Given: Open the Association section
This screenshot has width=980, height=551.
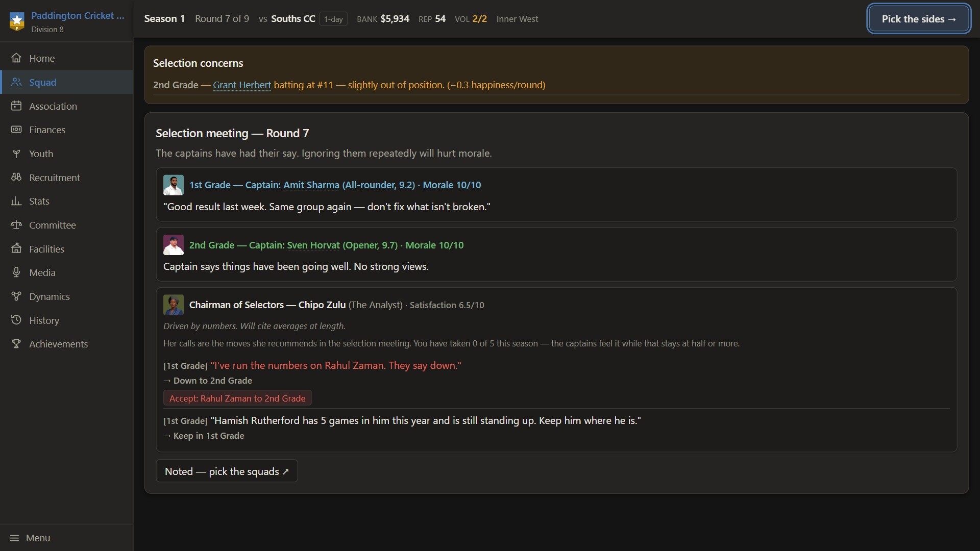Looking at the screenshot, I should 66,106.
